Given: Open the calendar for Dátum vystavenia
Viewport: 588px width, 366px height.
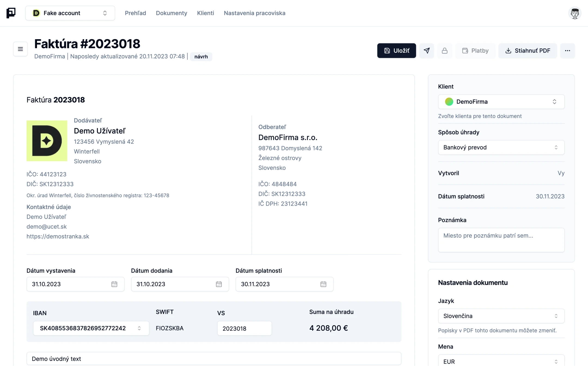Looking at the screenshot, I should [114, 284].
